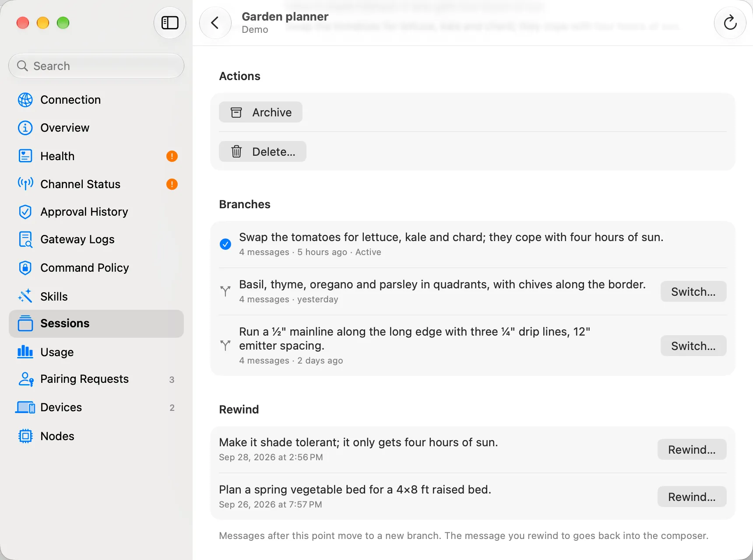Click the branch icon for drip mainline row
This screenshot has height=560, width=753.
tap(225, 346)
